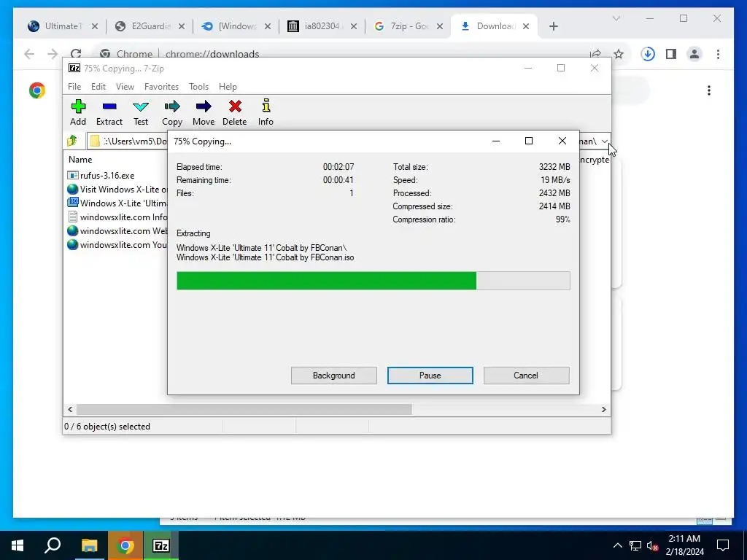
Task: Open the Tools menu in 7-Zip
Action: coord(198,87)
